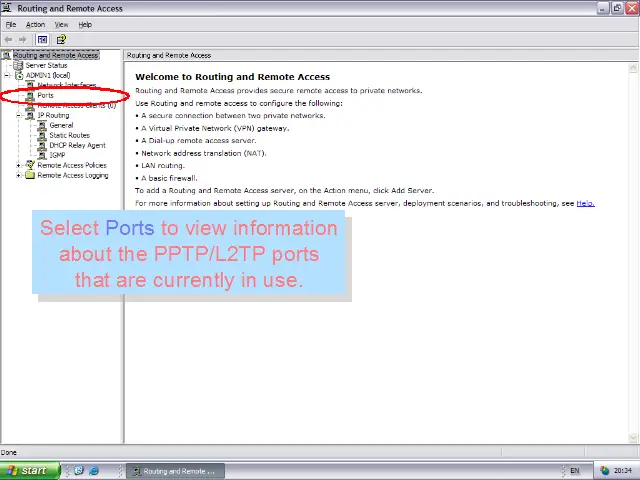The image size is (640, 480).
Task: Click the Back arrow toolbar icon
Action: click(x=8, y=40)
